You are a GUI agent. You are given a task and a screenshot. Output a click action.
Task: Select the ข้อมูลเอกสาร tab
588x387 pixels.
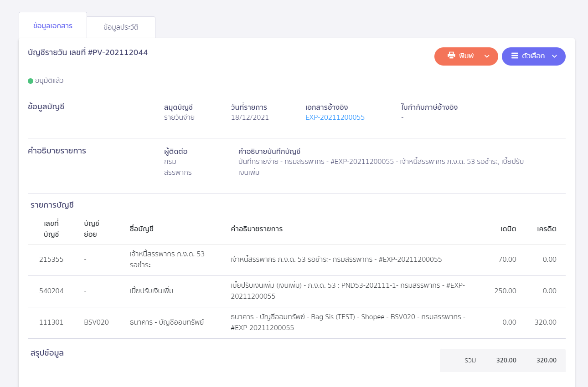point(52,26)
